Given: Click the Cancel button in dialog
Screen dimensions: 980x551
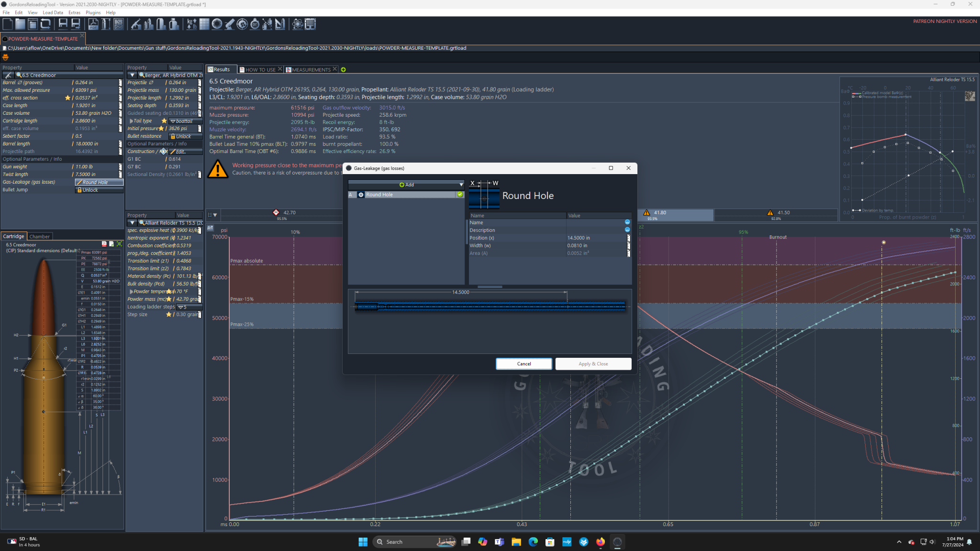Looking at the screenshot, I should pyautogui.click(x=523, y=364).
